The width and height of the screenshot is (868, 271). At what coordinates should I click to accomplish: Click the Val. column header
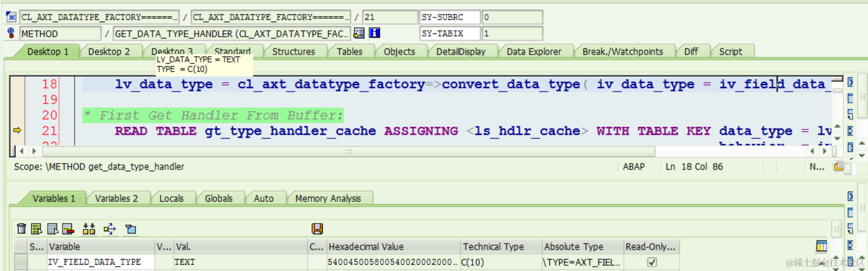pyautogui.click(x=240, y=246)
